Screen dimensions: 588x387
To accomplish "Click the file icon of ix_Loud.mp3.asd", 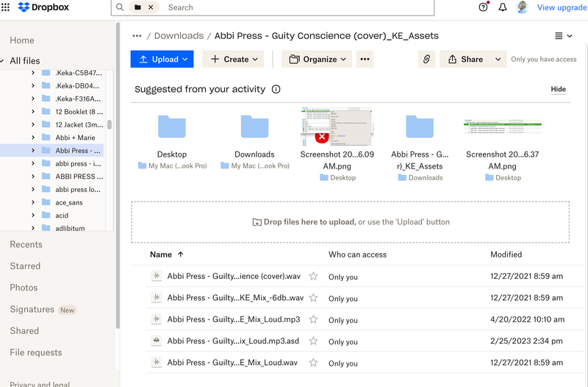I will tap(157, 341).
